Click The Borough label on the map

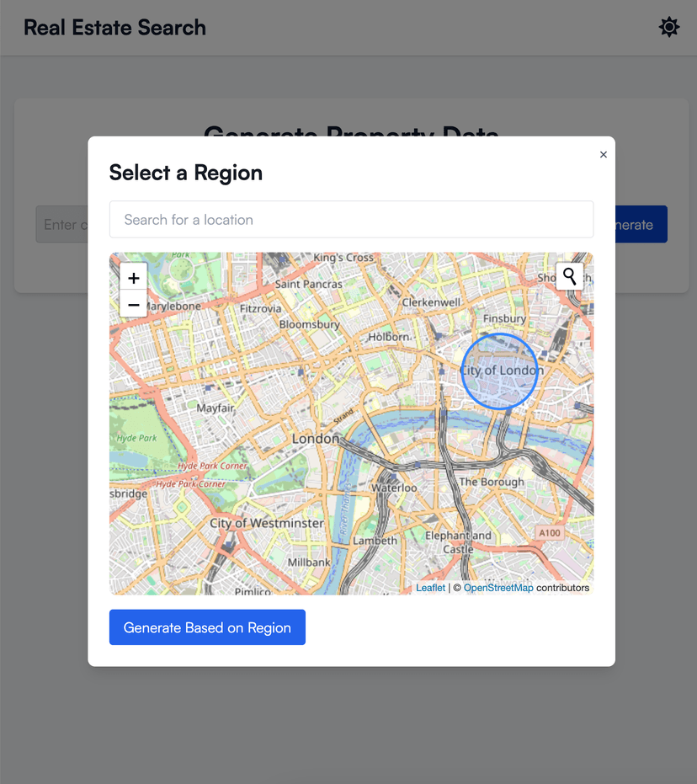[x=491, y=482]
